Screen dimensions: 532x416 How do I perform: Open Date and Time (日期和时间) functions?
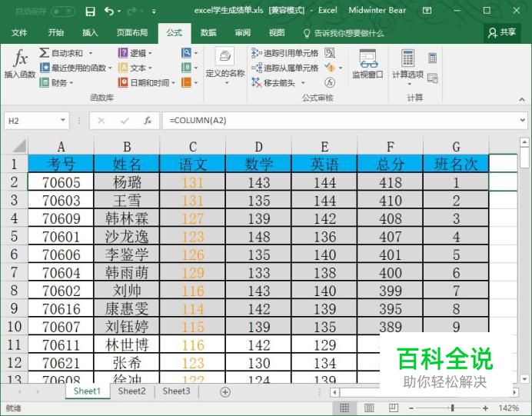pyautogui.click(x=146, y=82)
